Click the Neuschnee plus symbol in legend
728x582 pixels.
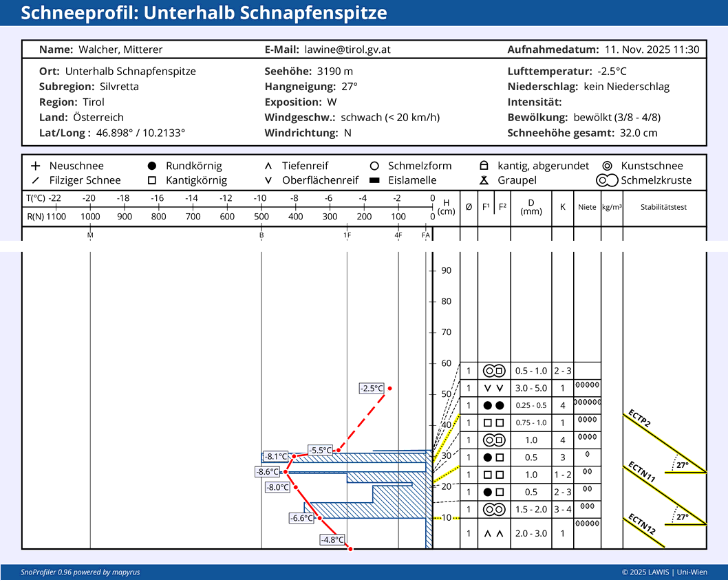tap(35, 166)
